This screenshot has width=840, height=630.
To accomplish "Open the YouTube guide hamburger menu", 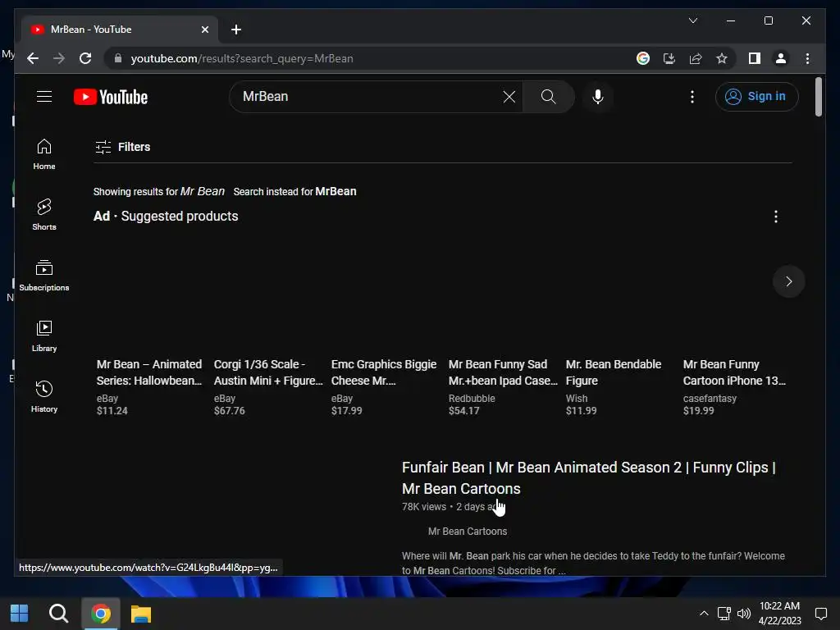I will pos(44,97).
